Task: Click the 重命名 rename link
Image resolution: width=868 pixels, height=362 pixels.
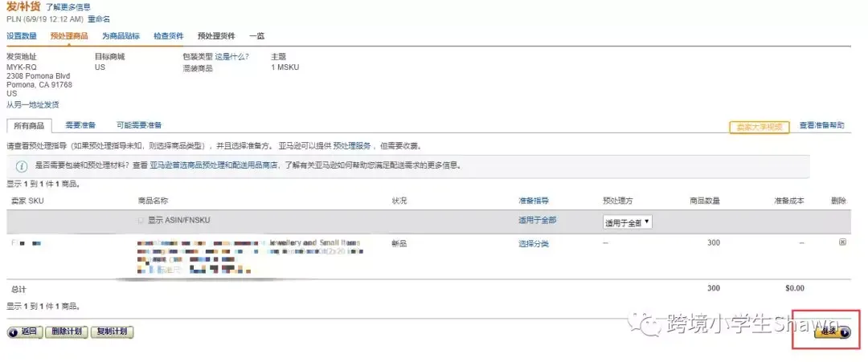Action: (x=97, y=18)
